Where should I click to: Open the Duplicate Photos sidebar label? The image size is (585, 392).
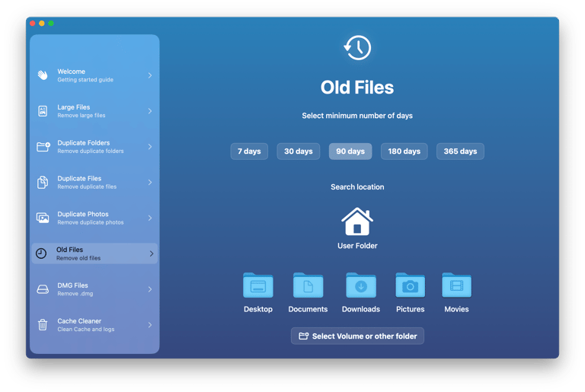[83, 214]
